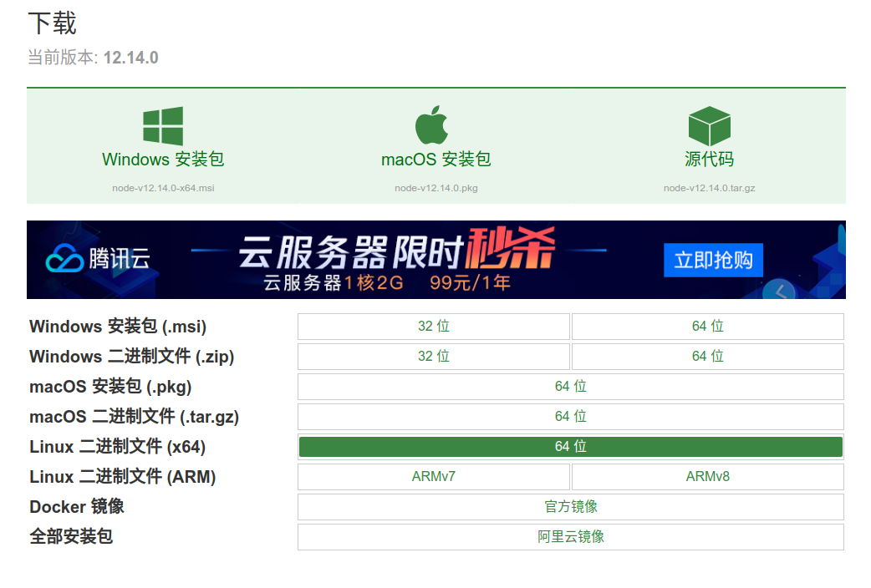Download 64 位 macOS 安装包 (.pkg)
The width and height of the screenshot is (871, 588).
coord(570,387)
